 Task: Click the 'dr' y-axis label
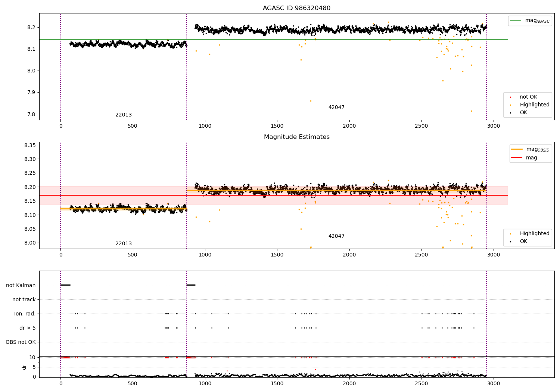24,367
